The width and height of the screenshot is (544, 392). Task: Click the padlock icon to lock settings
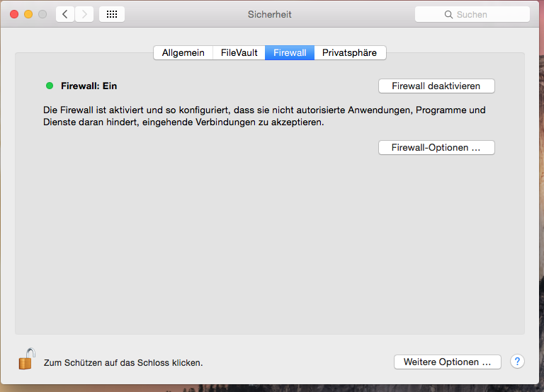point(26,359)
